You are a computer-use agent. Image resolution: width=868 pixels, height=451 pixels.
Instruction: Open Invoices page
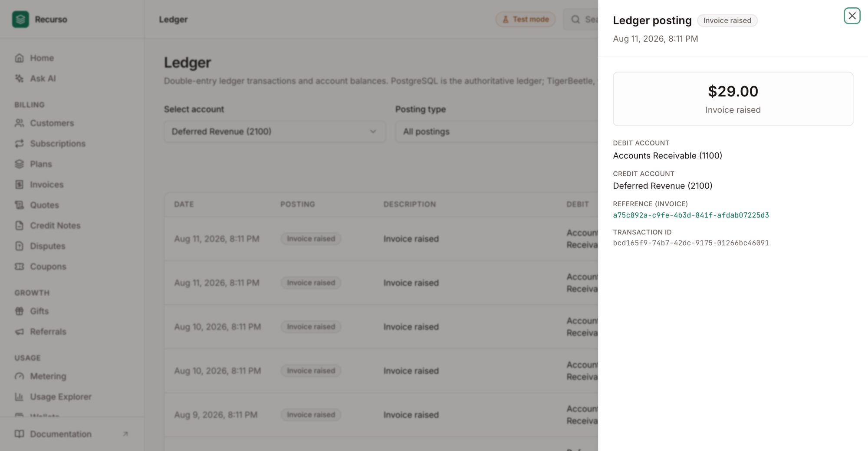pyautogui.click(x=72, y=184)
